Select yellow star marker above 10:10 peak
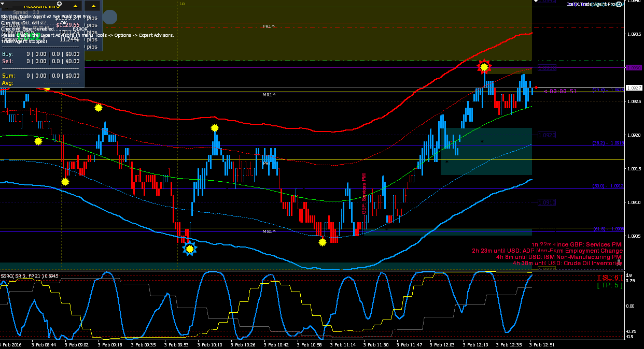 [x=215, y=127]
